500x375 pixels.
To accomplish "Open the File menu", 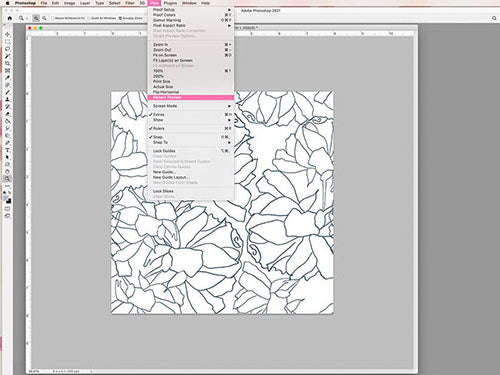I will 44,3.
